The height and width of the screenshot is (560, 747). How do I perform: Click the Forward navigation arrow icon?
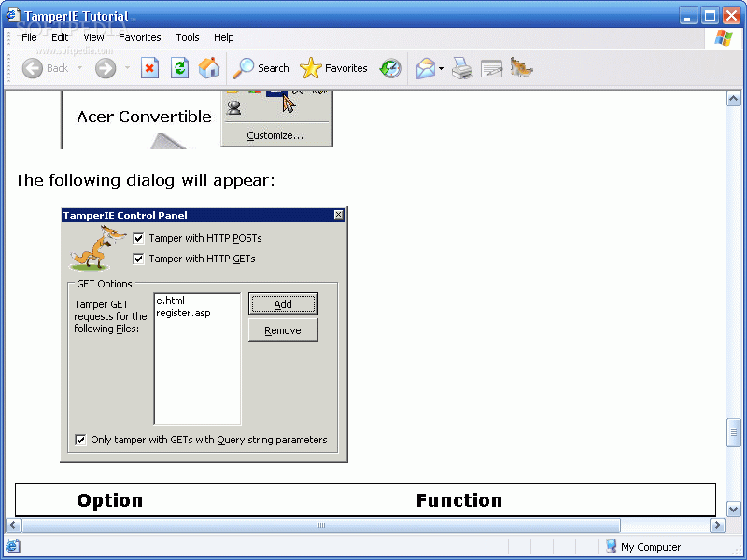(x=106, y=68)
